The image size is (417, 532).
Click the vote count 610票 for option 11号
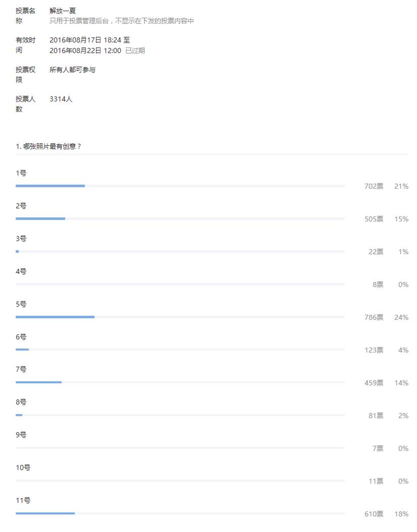click(374, 514)
